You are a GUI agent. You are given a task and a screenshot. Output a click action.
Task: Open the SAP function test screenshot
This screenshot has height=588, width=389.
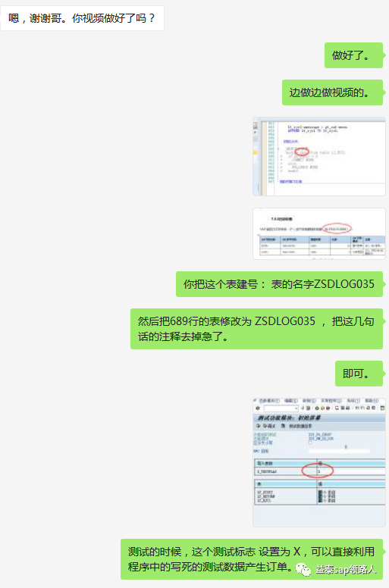coord(318,462)
